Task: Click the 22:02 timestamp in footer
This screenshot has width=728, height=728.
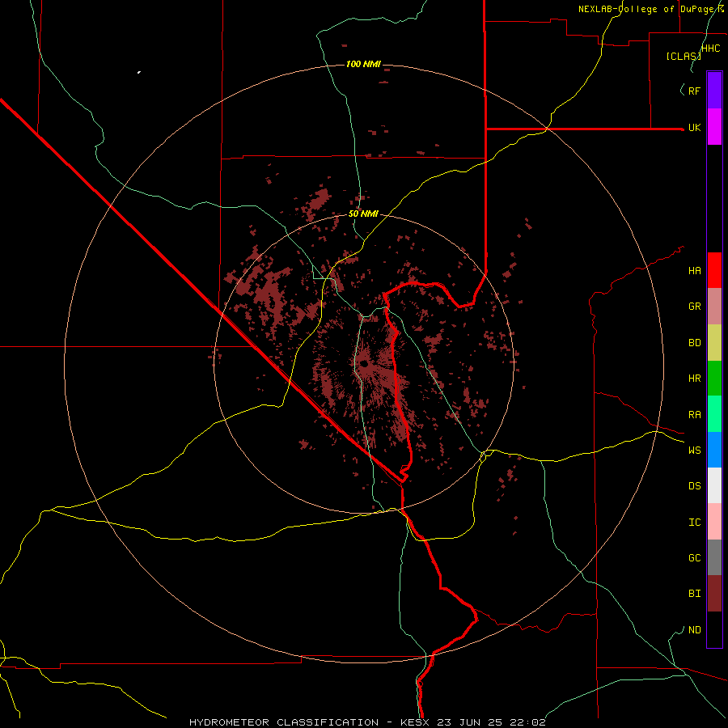Action: 528,722
